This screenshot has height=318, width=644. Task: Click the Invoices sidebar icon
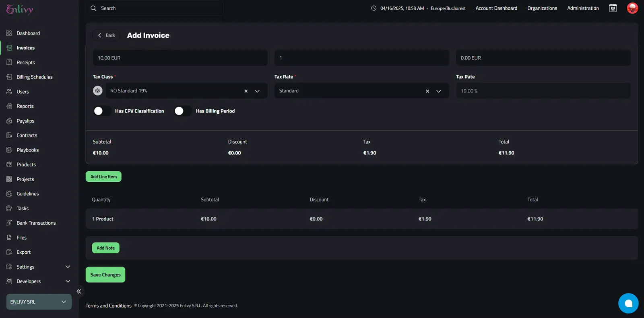point(9,48)
